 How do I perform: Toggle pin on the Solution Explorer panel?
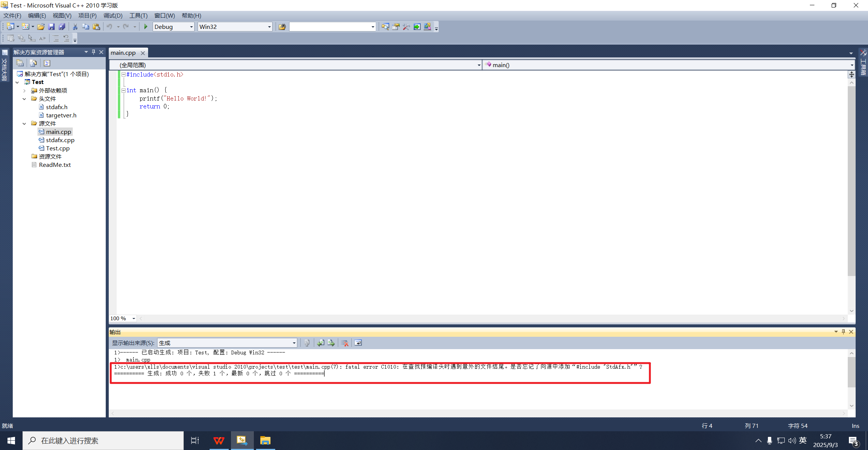click(x=94, y=52)
